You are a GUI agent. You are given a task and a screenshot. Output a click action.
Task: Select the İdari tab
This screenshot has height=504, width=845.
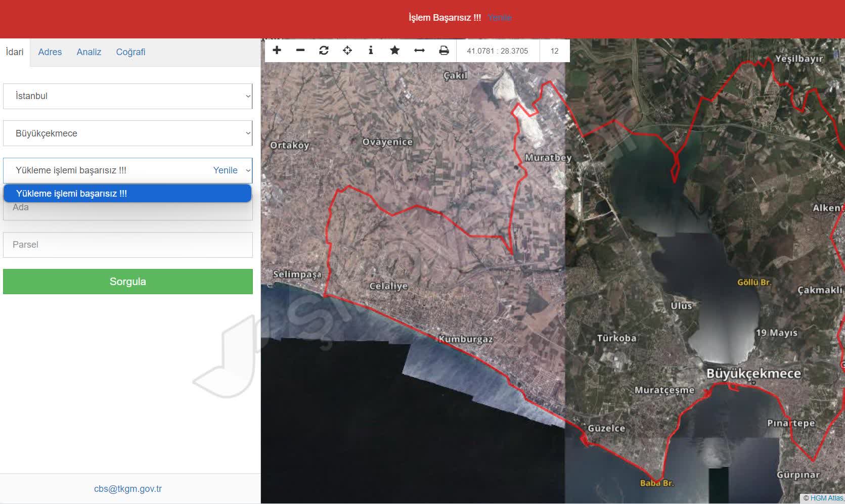click(x=15, y=52)
